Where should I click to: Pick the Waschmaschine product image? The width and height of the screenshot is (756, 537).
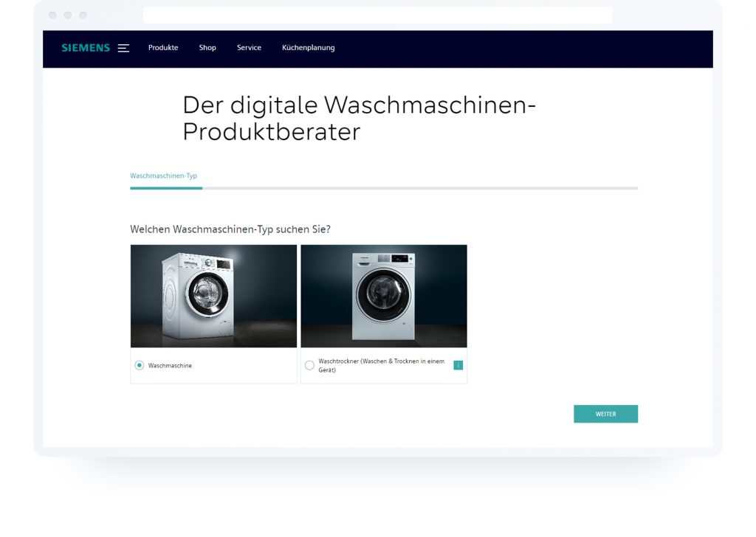coord(213,297)
